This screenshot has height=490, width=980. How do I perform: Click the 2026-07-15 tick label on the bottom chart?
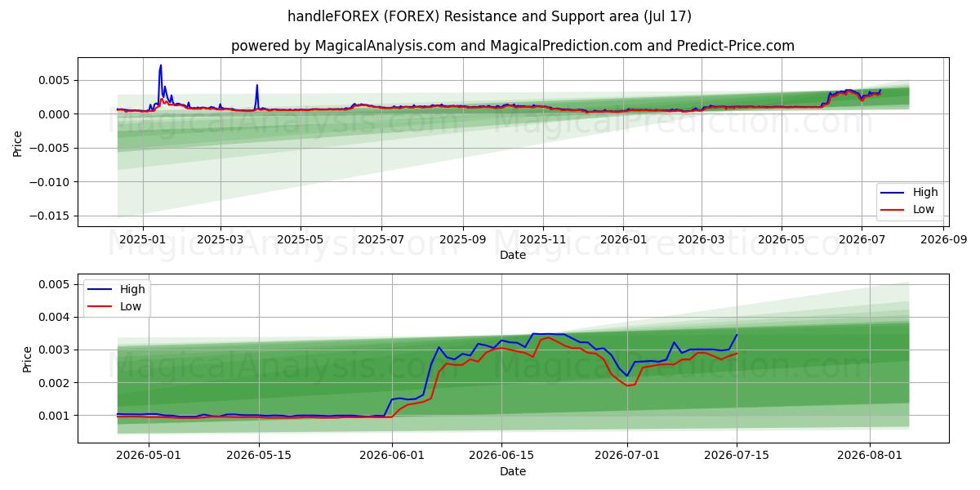[x=737, y=457]
